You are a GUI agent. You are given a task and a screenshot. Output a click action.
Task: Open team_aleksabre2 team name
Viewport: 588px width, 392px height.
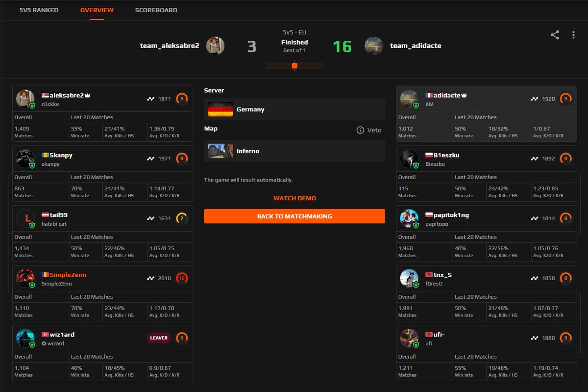tap(170, 46)
